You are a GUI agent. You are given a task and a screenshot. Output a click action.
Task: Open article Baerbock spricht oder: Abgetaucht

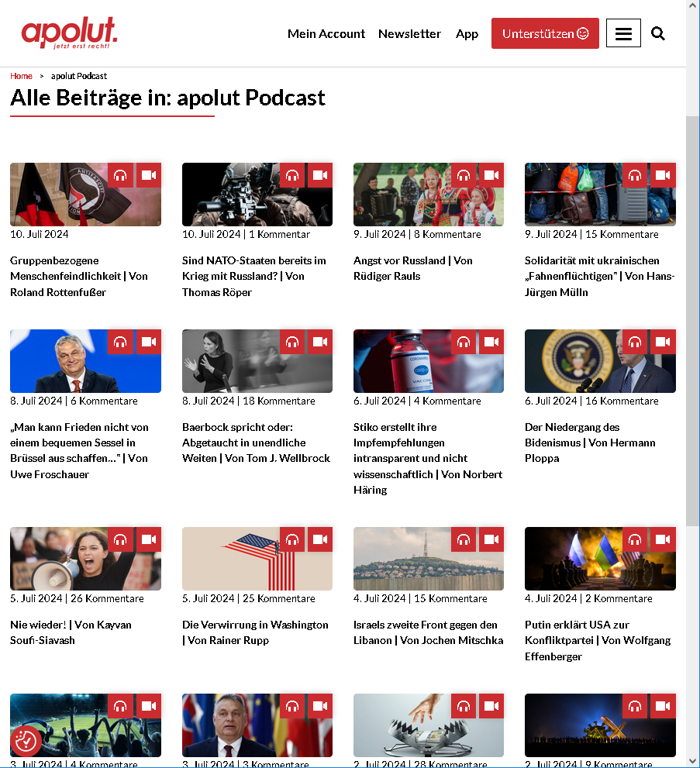256,443
